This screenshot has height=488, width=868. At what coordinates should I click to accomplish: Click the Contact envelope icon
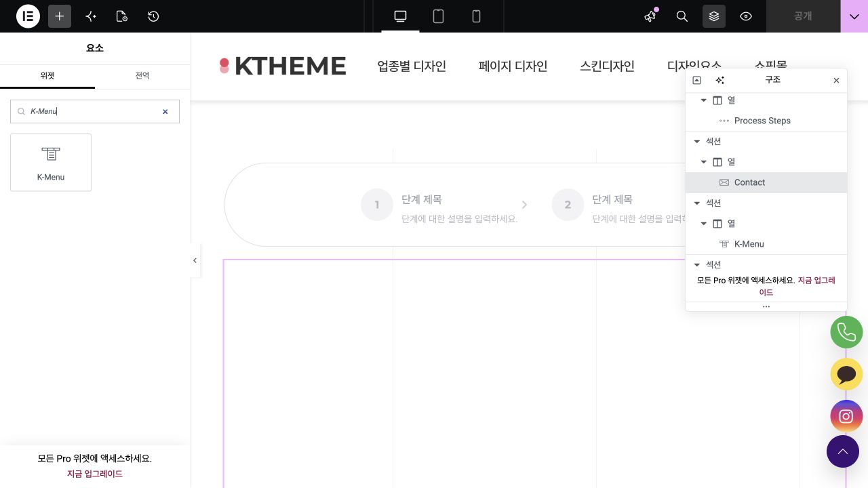[724, 182]
